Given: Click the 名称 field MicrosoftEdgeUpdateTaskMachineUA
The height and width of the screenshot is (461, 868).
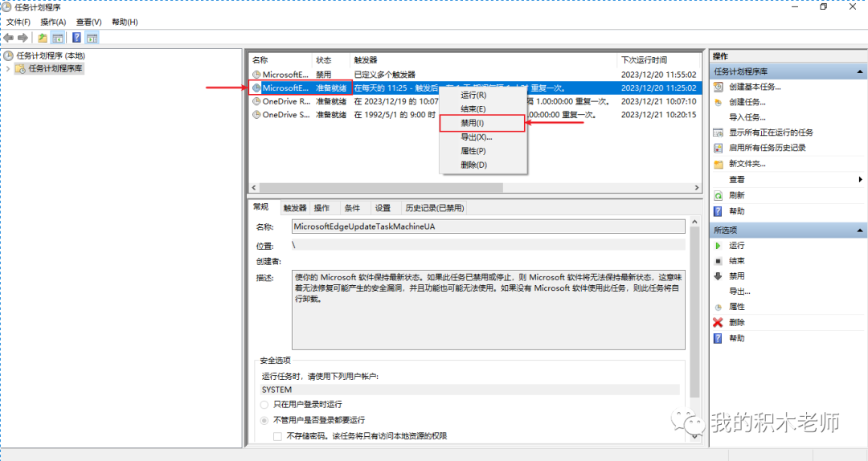Looking at the screenshot, I should tap(489, 227).
